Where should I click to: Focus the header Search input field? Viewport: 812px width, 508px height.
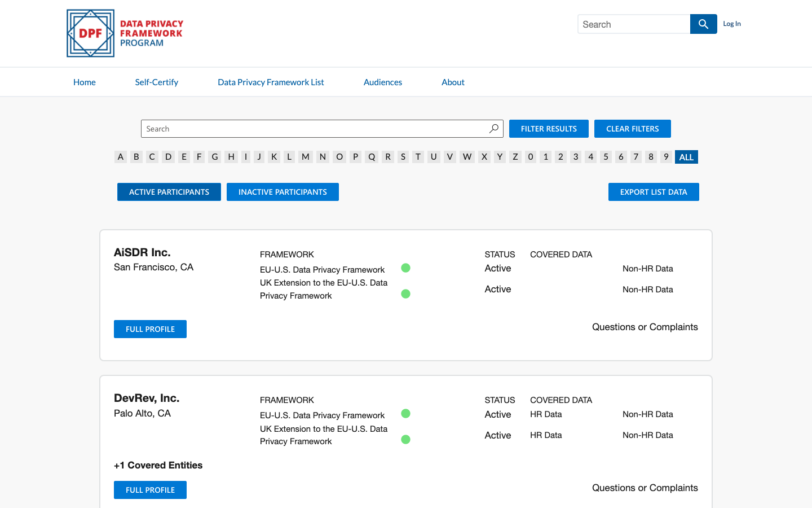pos(634,24)
